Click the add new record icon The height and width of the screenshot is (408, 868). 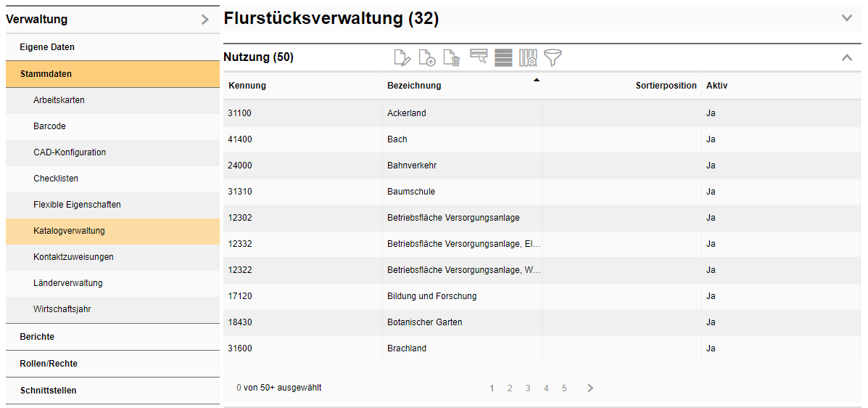pos(427,58)
